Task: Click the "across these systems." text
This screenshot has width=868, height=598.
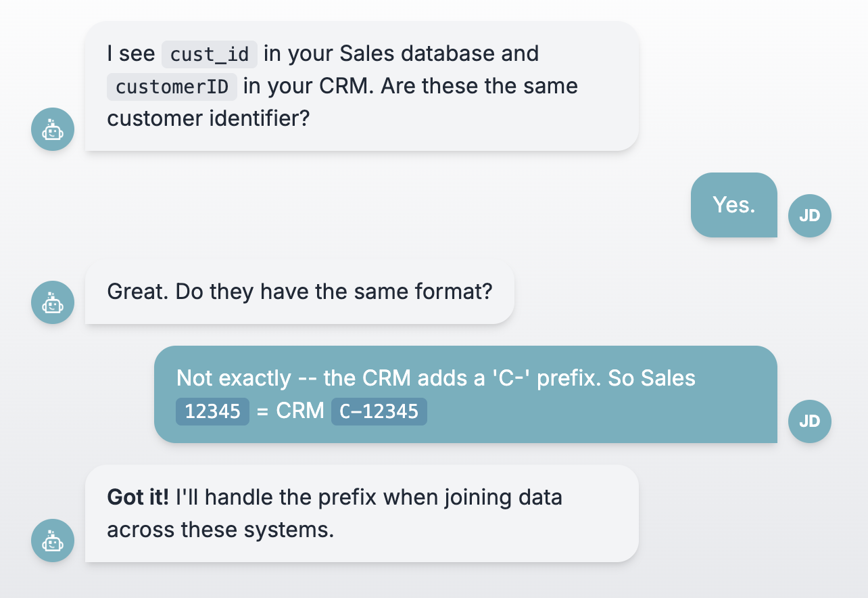Action: coord(220,530)
